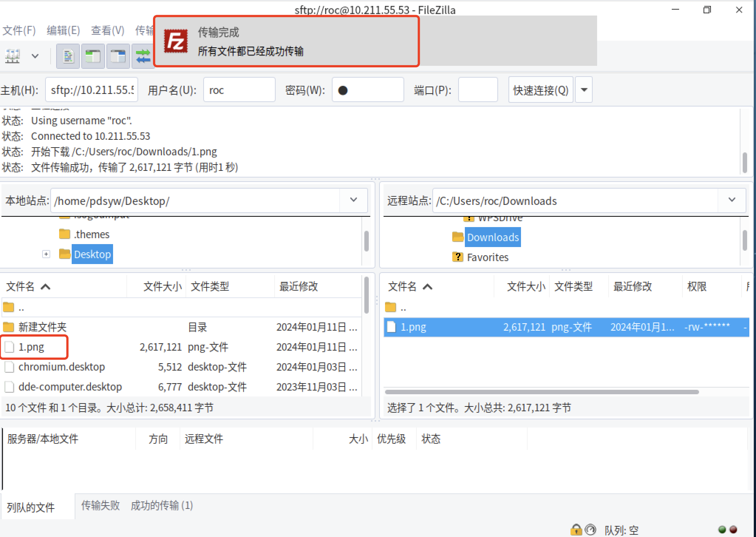Screen dimensions: 756x537
Task: Click the remote Downloads folder icon
Action: pos(458,237)
